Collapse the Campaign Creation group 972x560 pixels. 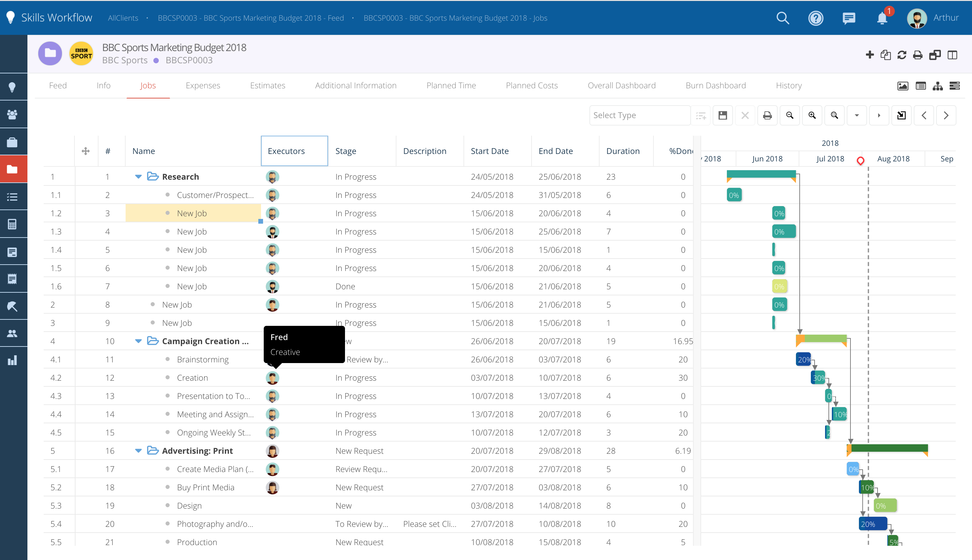(138, 341)
